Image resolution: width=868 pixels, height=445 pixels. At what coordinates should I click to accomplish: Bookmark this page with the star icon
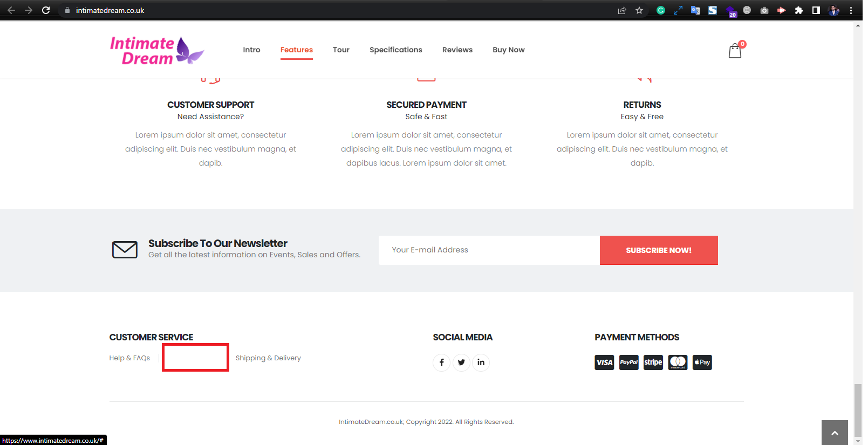639,10
